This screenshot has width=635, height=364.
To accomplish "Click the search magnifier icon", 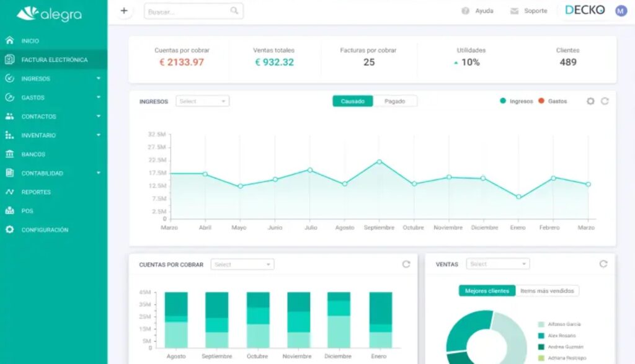I will click(x=234, y=11).
